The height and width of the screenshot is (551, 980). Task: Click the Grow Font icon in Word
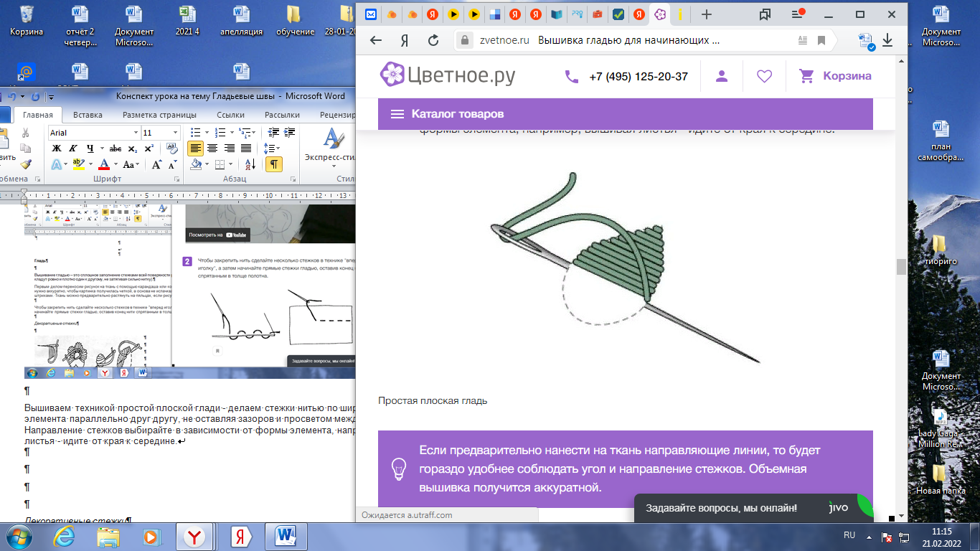tap(156, 164)
